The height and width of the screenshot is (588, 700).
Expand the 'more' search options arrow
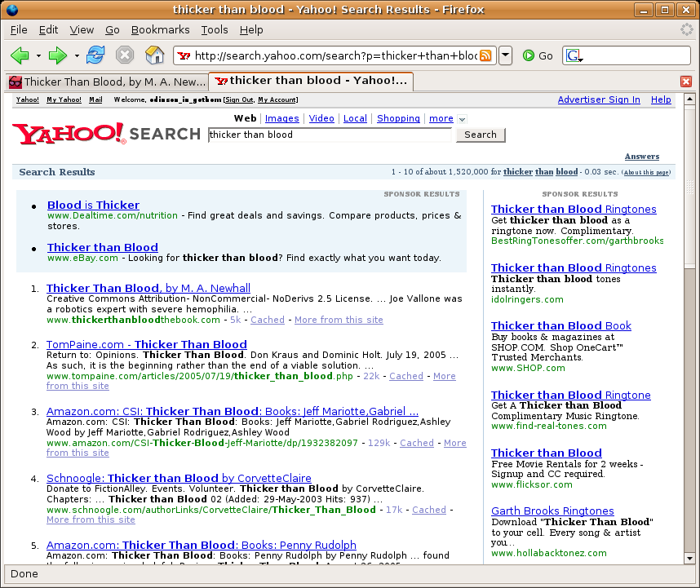click(462, 119)
